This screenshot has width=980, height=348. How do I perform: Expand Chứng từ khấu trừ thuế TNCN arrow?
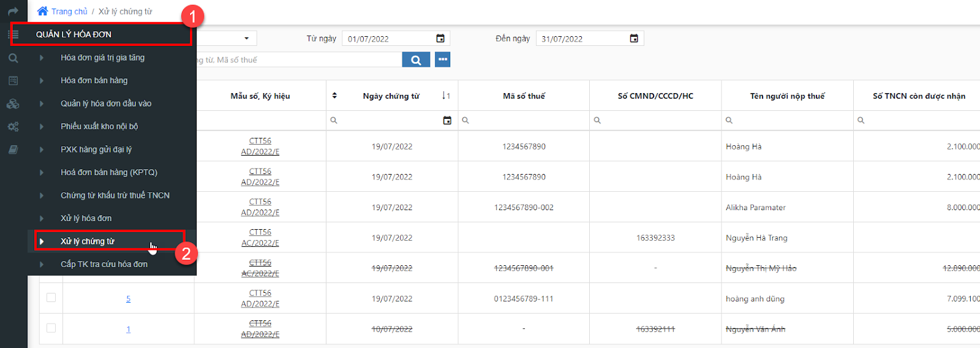coord(42,195)
